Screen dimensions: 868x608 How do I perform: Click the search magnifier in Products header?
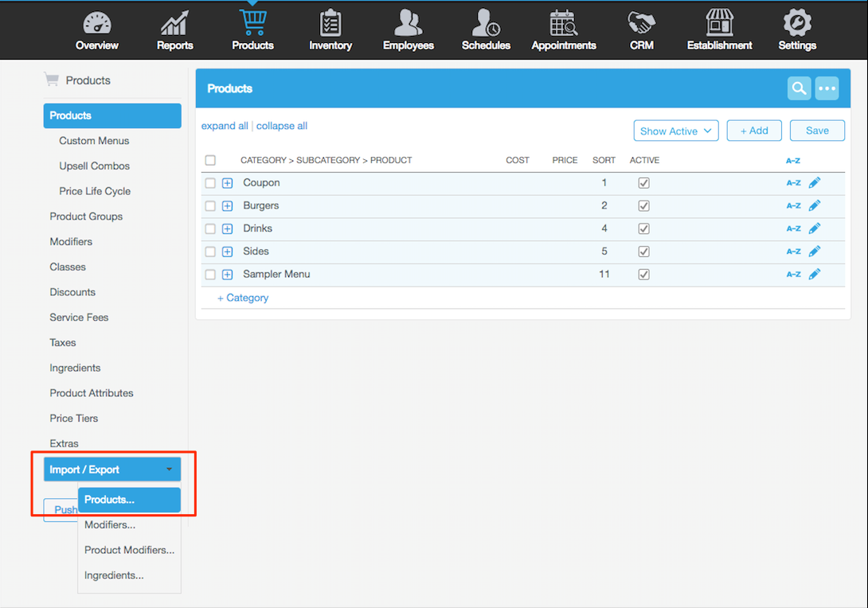799,88
